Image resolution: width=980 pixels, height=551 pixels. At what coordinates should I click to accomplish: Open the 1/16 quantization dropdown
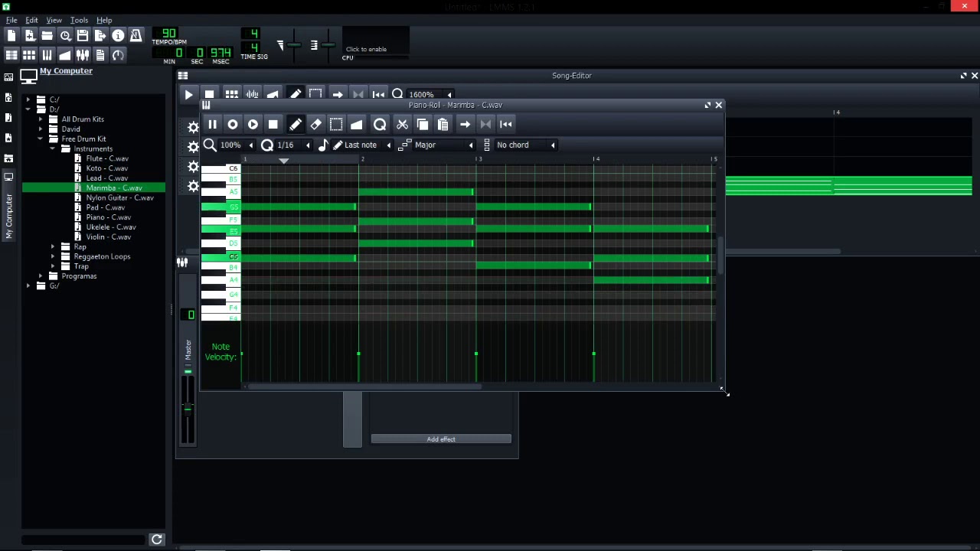(x=293, y=145)
